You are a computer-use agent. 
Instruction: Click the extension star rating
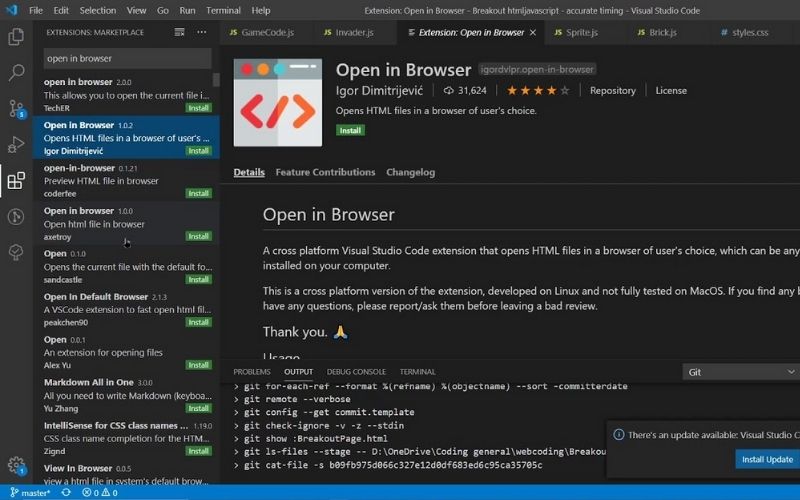coord(538,91)
